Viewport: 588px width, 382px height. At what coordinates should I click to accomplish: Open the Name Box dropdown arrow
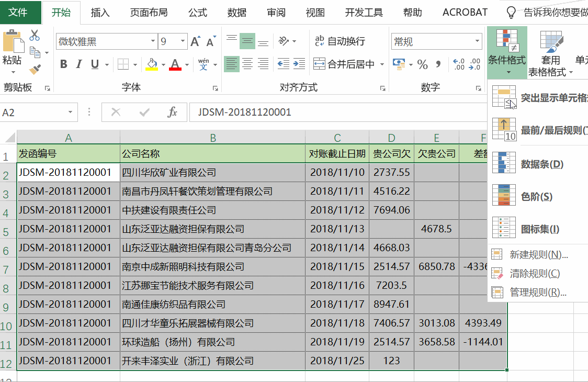click(x=70, y=112)
